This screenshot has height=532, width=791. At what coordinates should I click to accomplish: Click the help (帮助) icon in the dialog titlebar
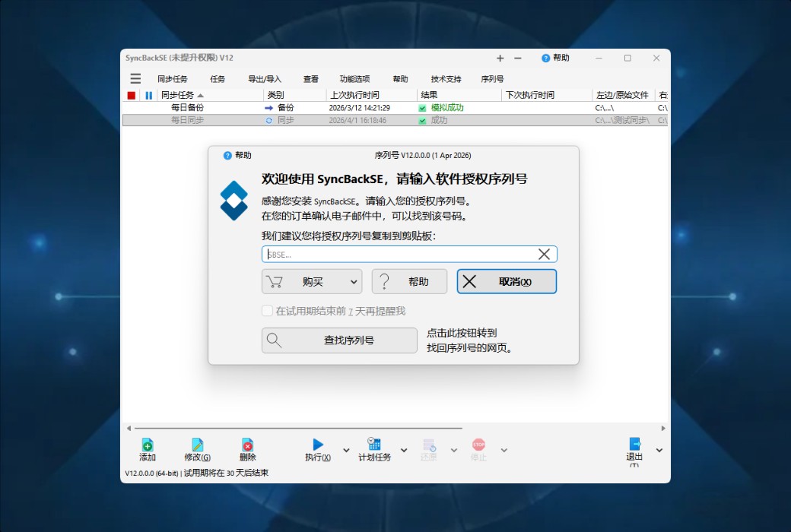point(228,155)
